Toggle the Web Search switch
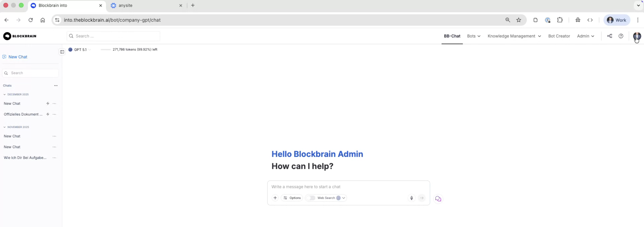The width and height of the screenshot is (644, 227). pyautogui.click(x=311, y=198)
